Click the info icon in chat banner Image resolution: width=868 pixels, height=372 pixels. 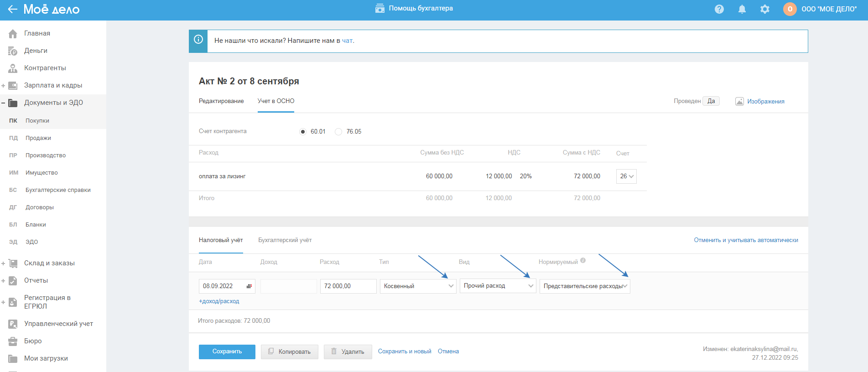(198, 40)
